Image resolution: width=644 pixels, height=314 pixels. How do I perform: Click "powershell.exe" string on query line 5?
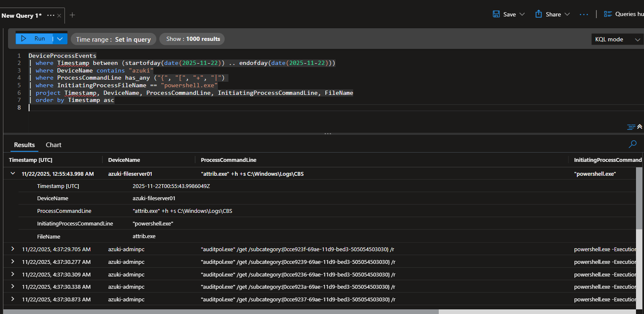tap(189, 85)
